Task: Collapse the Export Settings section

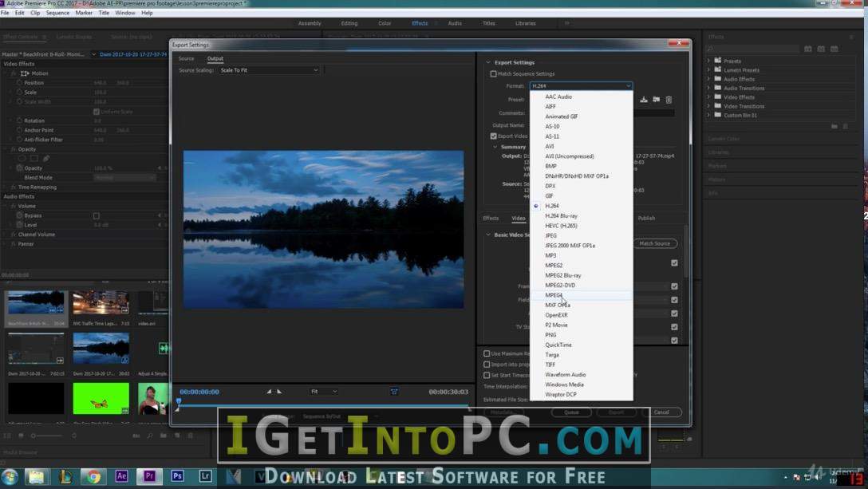Action: point(488,62)
